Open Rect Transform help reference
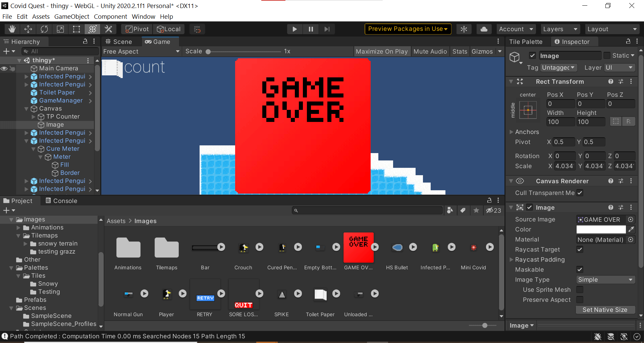Screen dimensions: 644x343 point(611,81)
